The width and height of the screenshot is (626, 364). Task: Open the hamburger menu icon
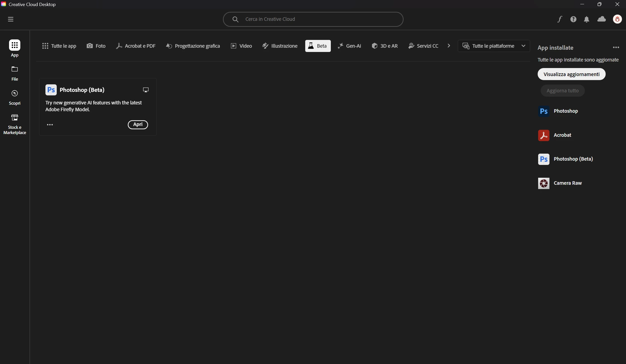(11, 19)
